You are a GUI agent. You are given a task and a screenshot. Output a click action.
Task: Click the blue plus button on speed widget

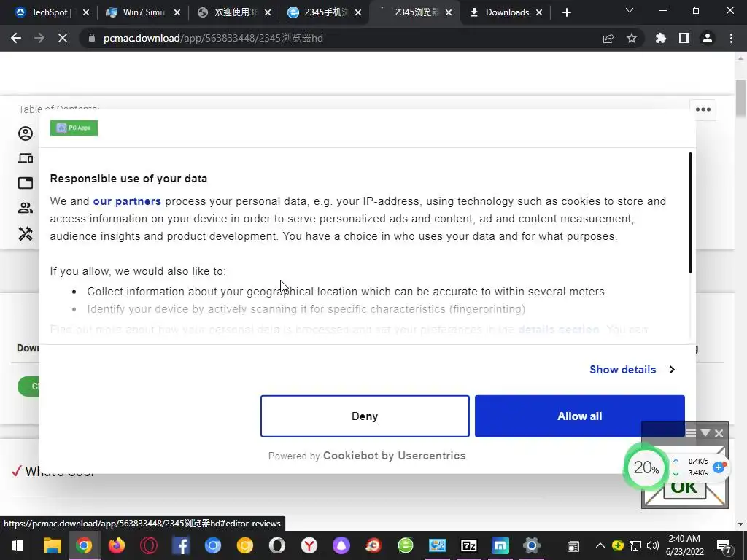(x=719, y=467)
